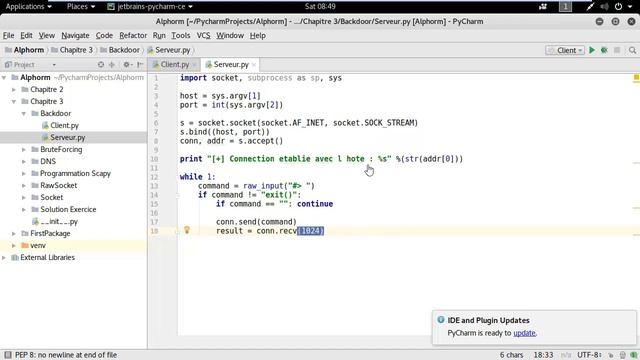Screen dimensions: 640x360
Task: Open the Tools menu
Action: tap(180, 36)
